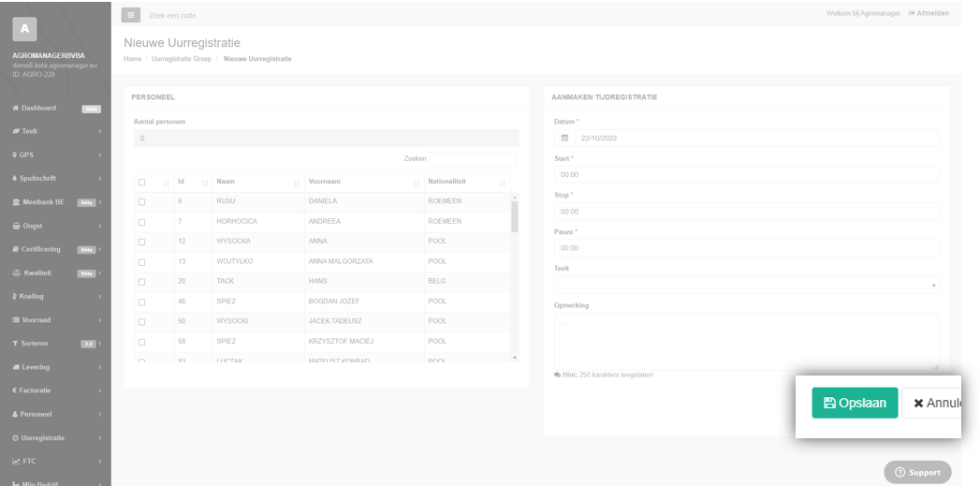
Task: Sort table by Nationaliteit column
Action: click(x=467, y=182)
